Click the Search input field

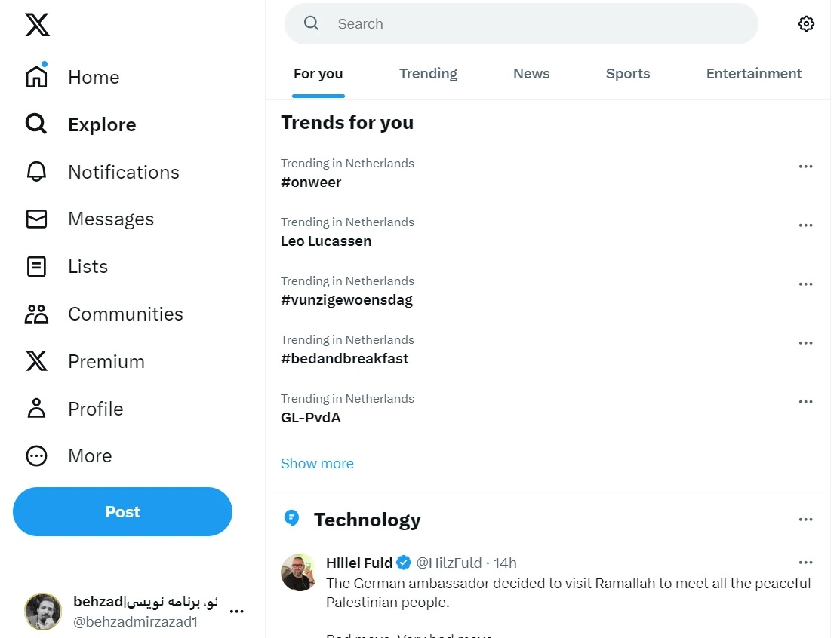[x=521, y=23]
